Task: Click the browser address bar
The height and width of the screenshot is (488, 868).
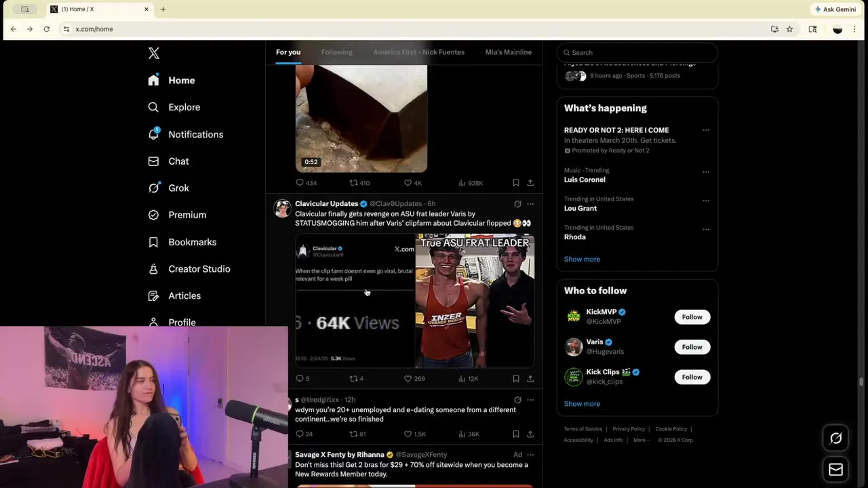Action: click(414, 29)
